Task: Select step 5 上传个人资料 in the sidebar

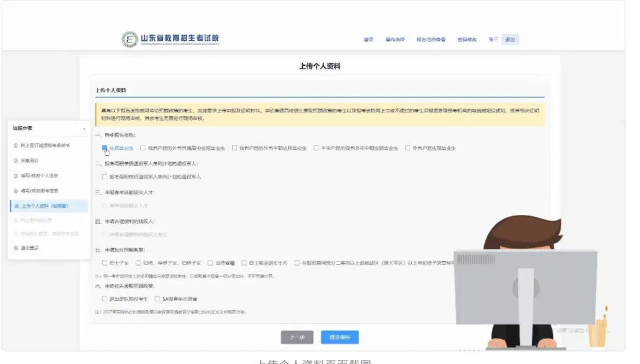Action: (49, 206)
